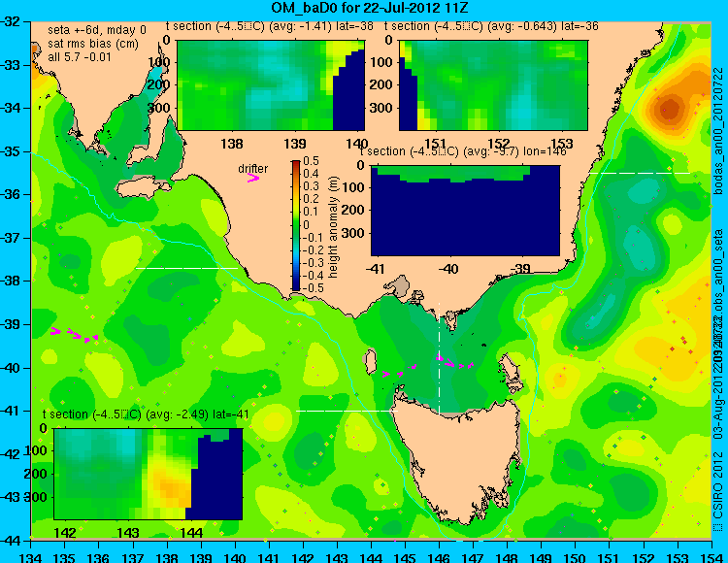Click the 'height anomaly (m)' colorbar label
Viewport: 728px width, 563px height.
333,227
